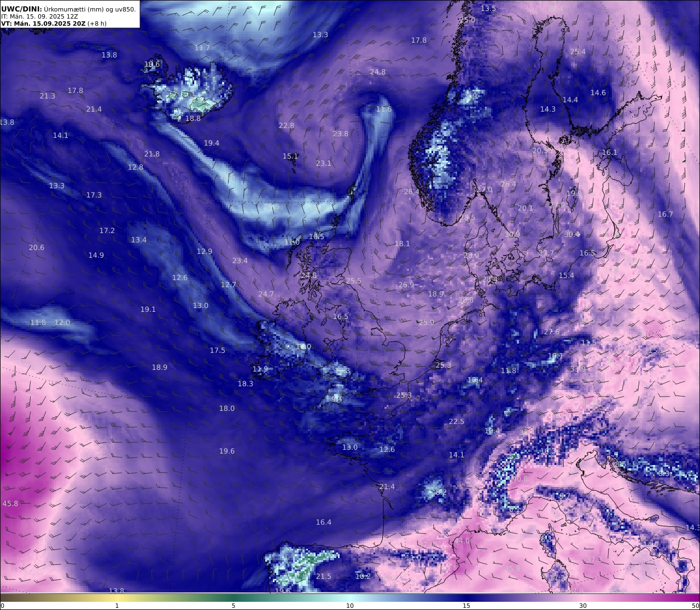Click the 12.9 value on the map
Screen dimensions: 700x610
[x=205, y=252]
